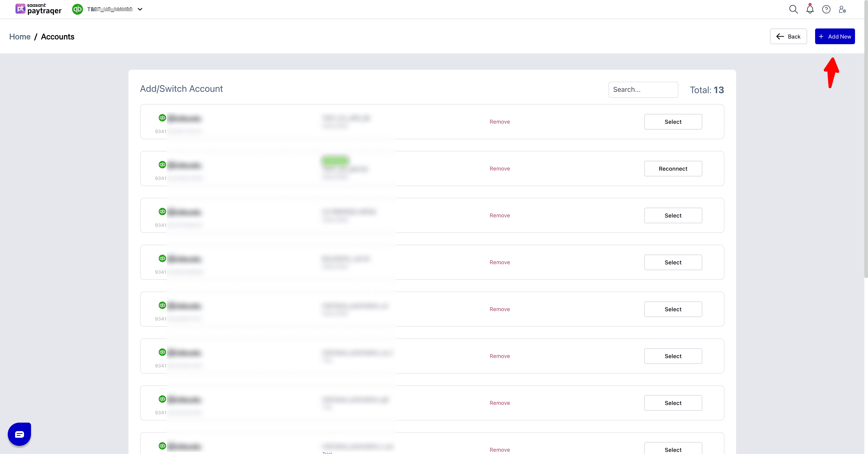Screen dimensions: 868x454
Task: Click inside the Search field
Action: 643,90
